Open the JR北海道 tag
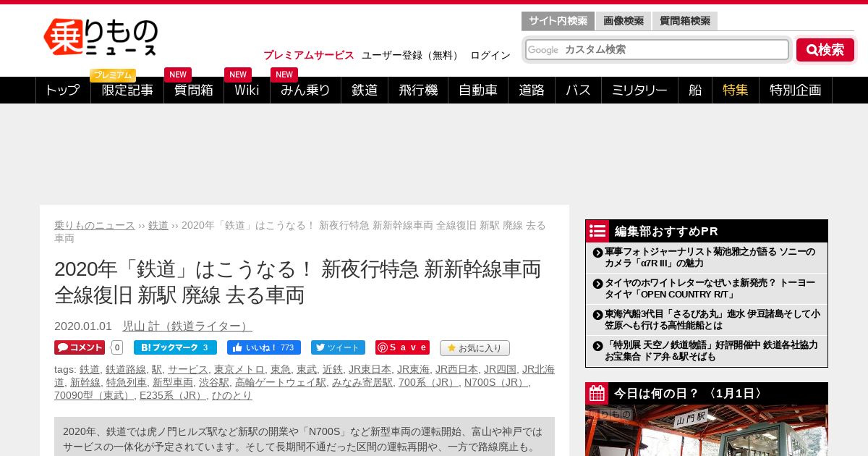 click(538, 369)
